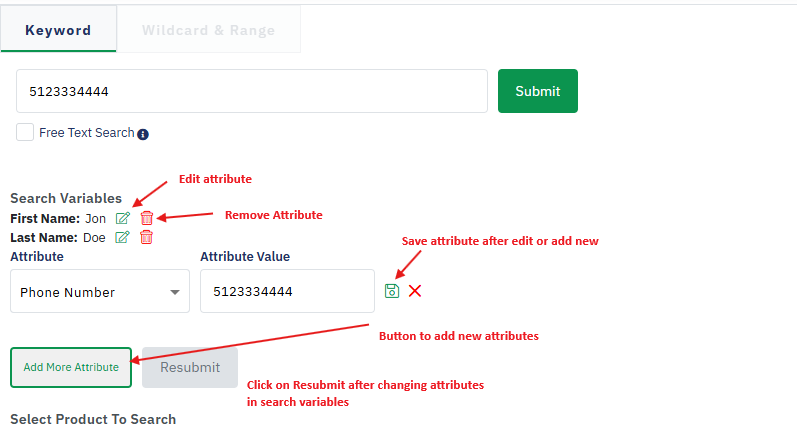Edit the First Name attribute
This screenshot has width=797, height=429.
[123, 218]
